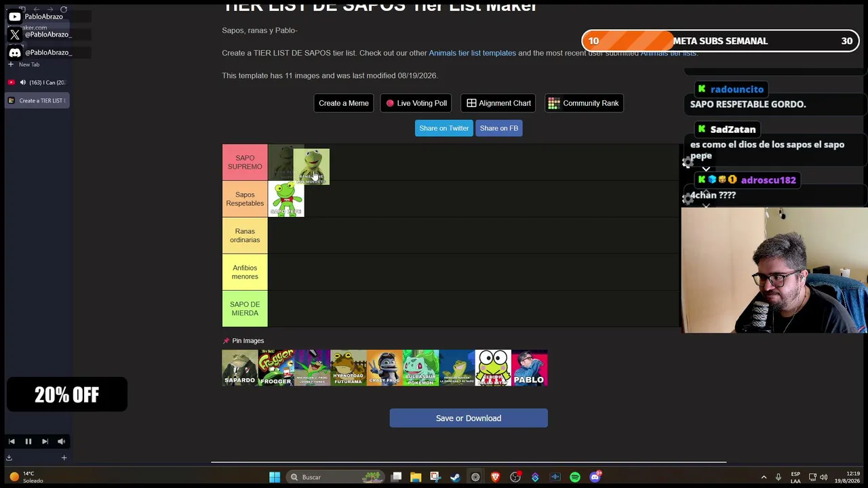Share the tier list on Twitter
Image resolution: width=868 pixels, height=488 pixels.
click(443, 128)
